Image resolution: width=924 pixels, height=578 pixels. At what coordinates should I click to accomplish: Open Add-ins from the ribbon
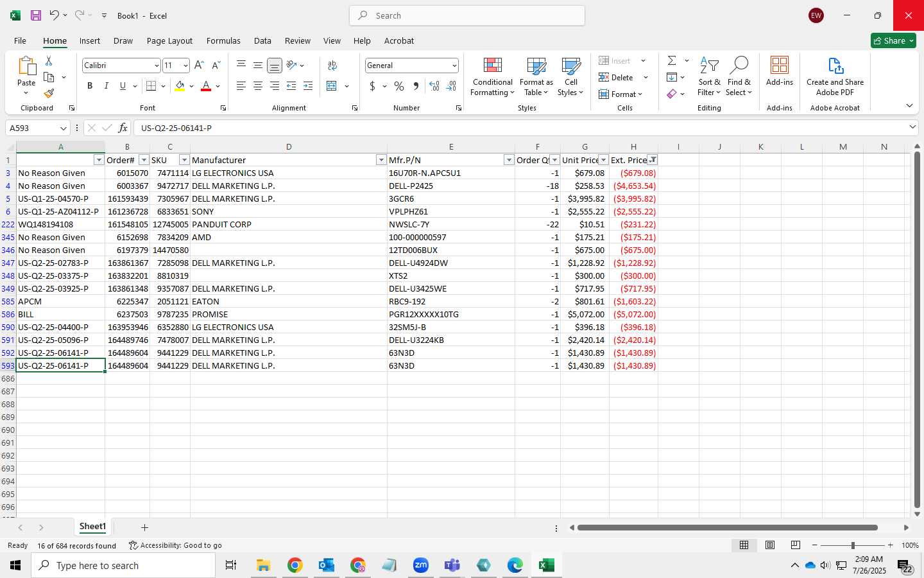tap(780, 71)
